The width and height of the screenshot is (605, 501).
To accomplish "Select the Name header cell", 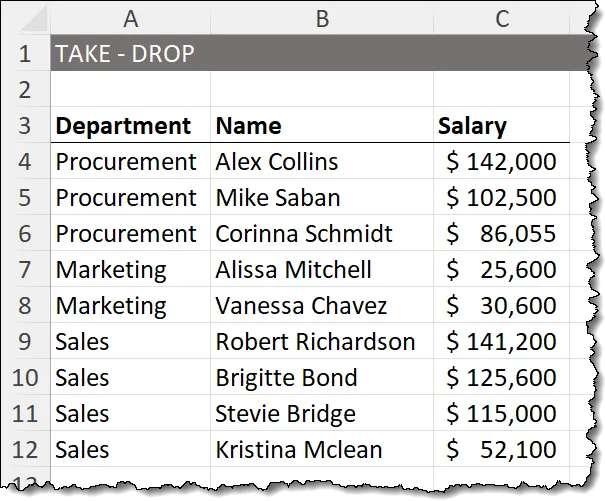I will coord(249,126).
